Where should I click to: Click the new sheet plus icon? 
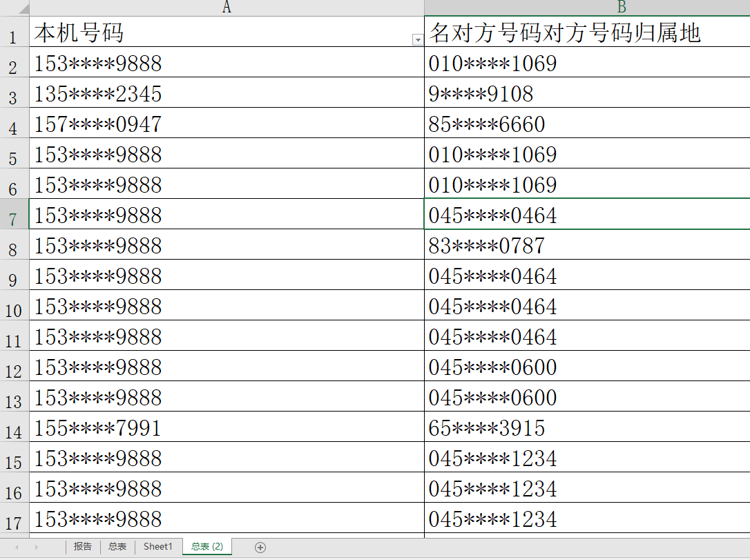[260, 547]
